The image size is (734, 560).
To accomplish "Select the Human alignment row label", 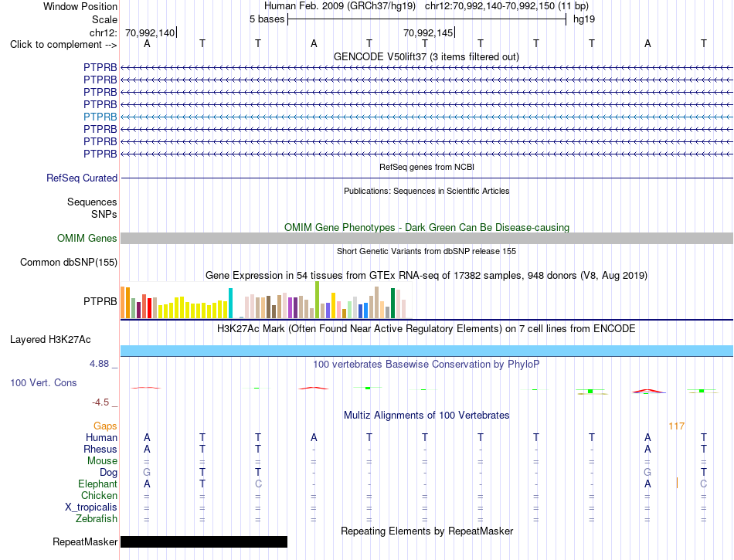I will [101, 437].
